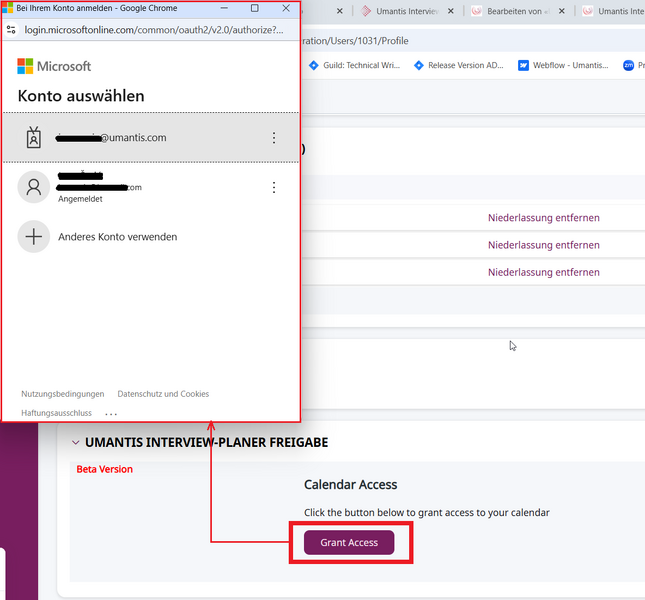Screen dimensions: 645x600
Task: Click the Calendar Access heading
Action: point(350,484)
